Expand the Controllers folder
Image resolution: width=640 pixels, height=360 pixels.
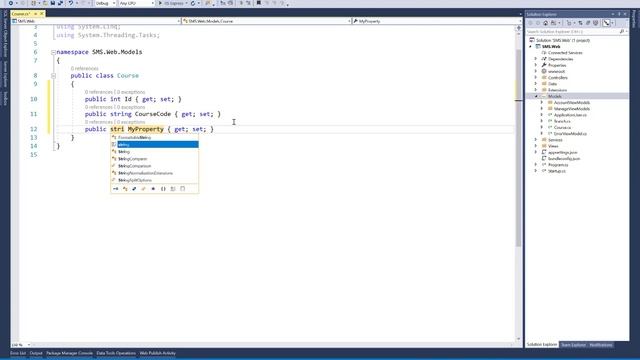click(x=536, y=78)
